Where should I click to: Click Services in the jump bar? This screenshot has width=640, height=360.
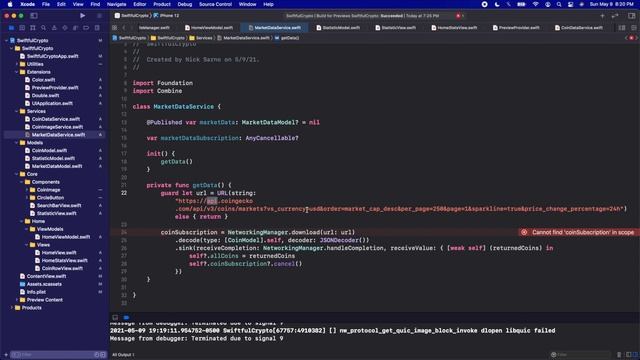(201, 38)
